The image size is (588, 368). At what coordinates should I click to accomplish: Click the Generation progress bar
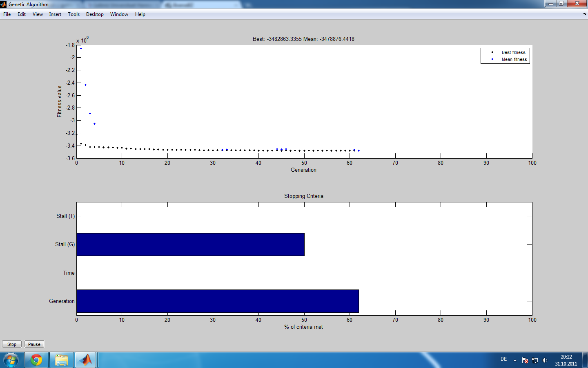217,301
